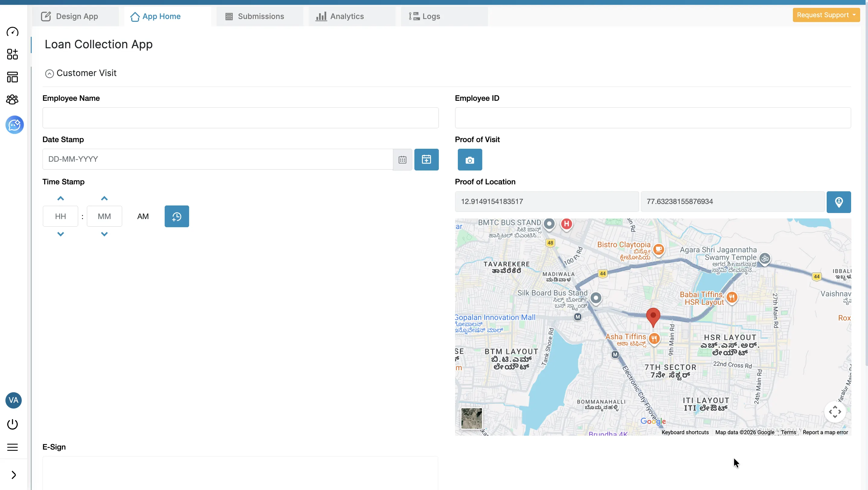Screen dimensions: 868x490
Task: Increase the hour with the up chevron
Action: [61, 198]
